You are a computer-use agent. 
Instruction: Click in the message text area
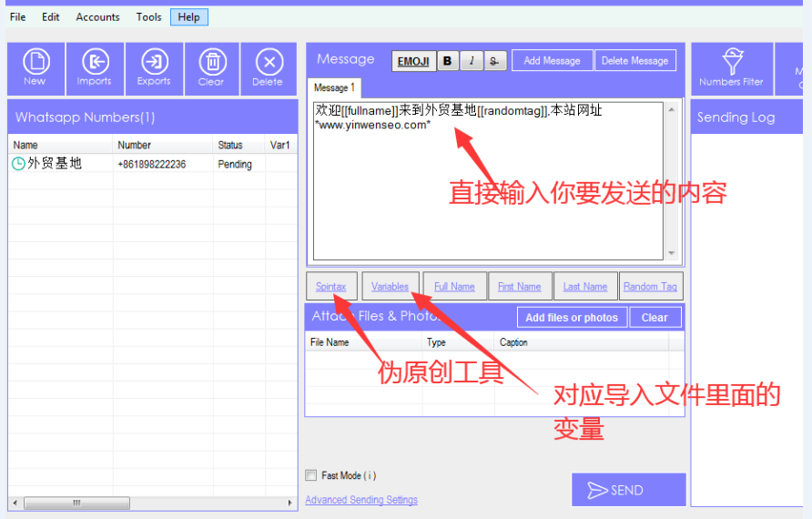[488, 181]
